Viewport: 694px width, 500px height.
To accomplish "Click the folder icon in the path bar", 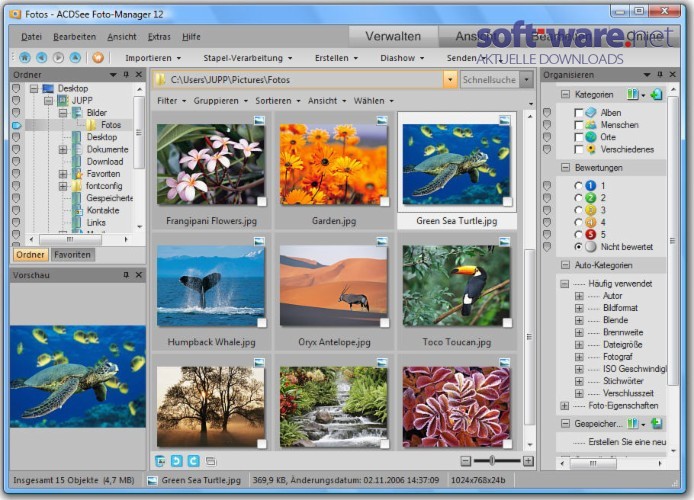I will [x=161, y=80].
